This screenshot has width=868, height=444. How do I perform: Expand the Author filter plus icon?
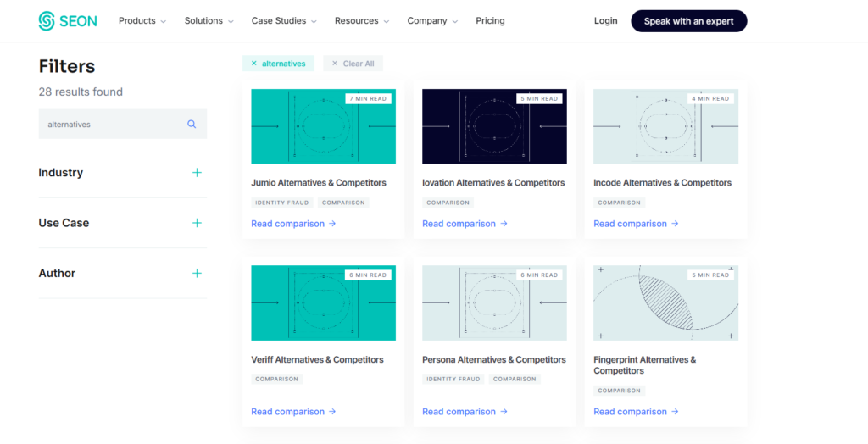(x=197, y=274)
